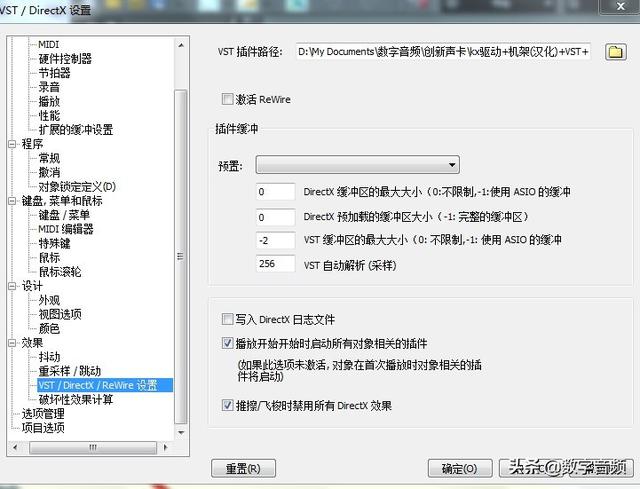Enable the 激活 ReWire checkbox

click(227, 99)
